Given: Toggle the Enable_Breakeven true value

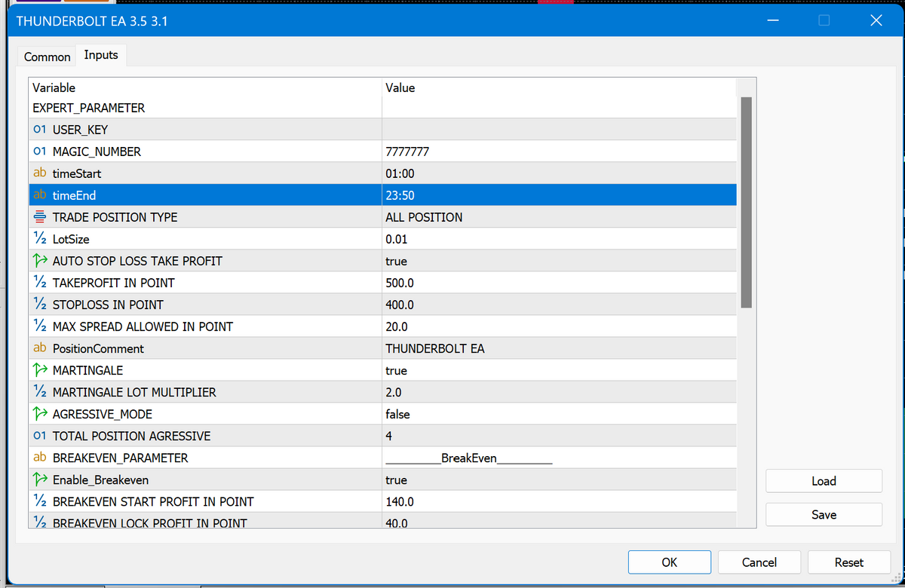Looking at the screenshot, I should (x=558, y=479).
